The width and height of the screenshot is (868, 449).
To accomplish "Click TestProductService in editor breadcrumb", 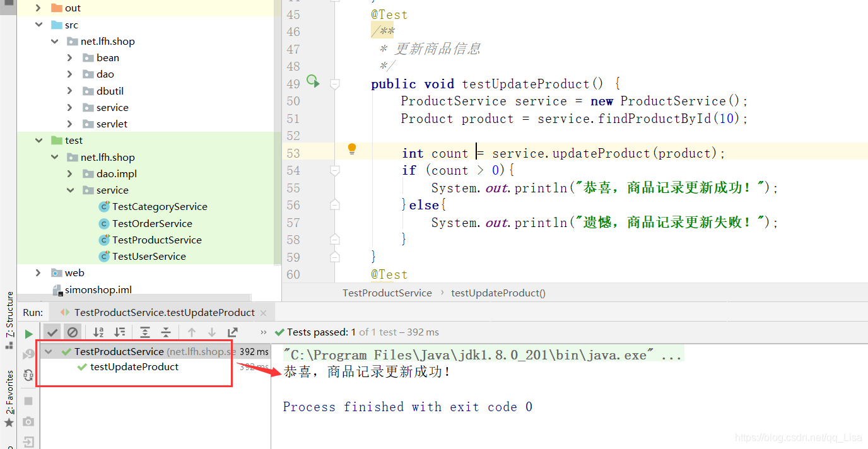I will [387, 293].
